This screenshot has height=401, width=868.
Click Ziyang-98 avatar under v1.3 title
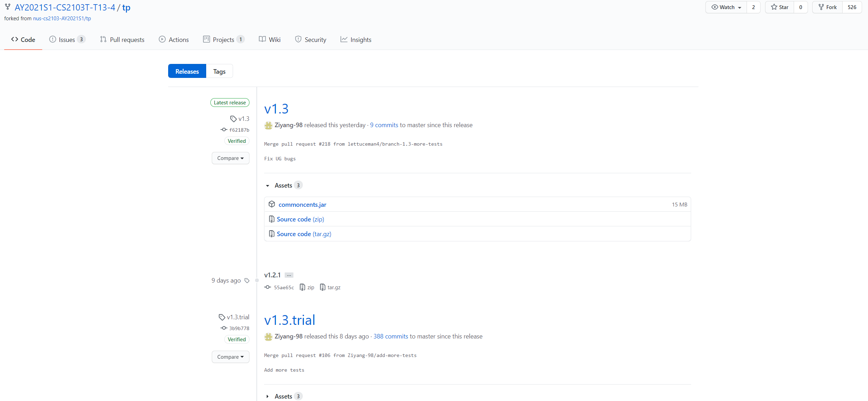(268, 125)
